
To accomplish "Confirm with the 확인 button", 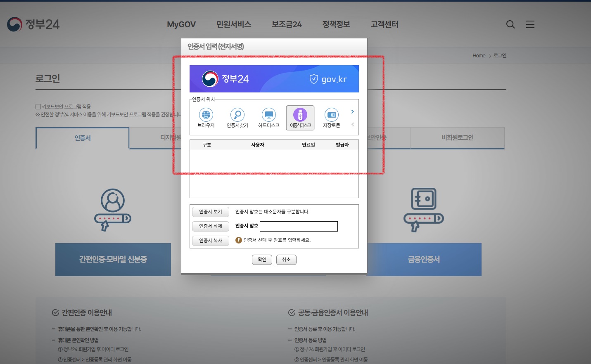I will tap(262, 260).
